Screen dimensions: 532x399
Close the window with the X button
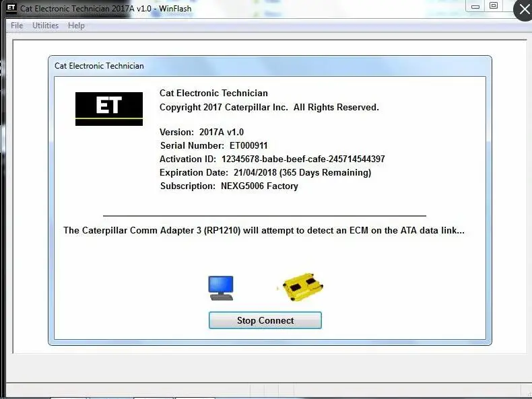point(524,10)
